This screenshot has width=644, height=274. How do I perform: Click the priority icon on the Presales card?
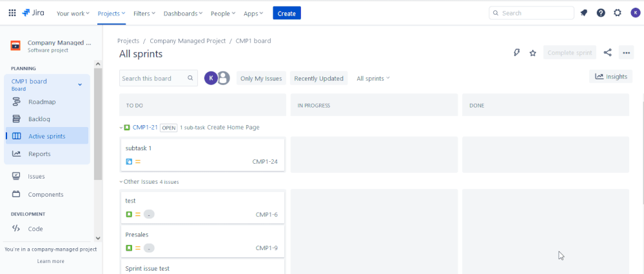[x=138, y=248]
